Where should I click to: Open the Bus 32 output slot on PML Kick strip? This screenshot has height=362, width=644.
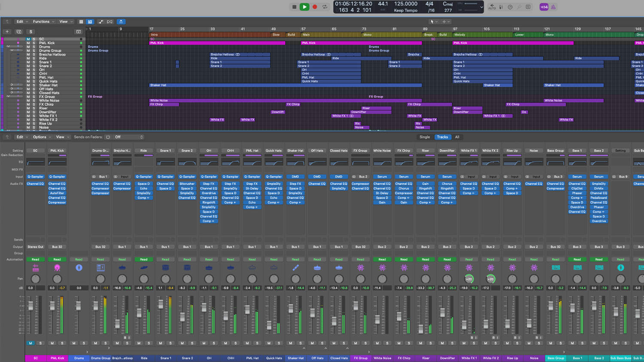[x=57, y=247]
